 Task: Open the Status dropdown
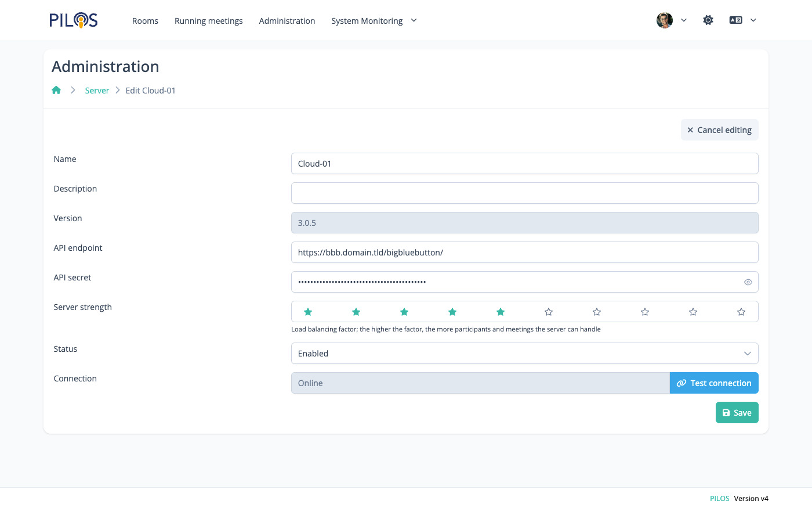[x=524, y=354]
